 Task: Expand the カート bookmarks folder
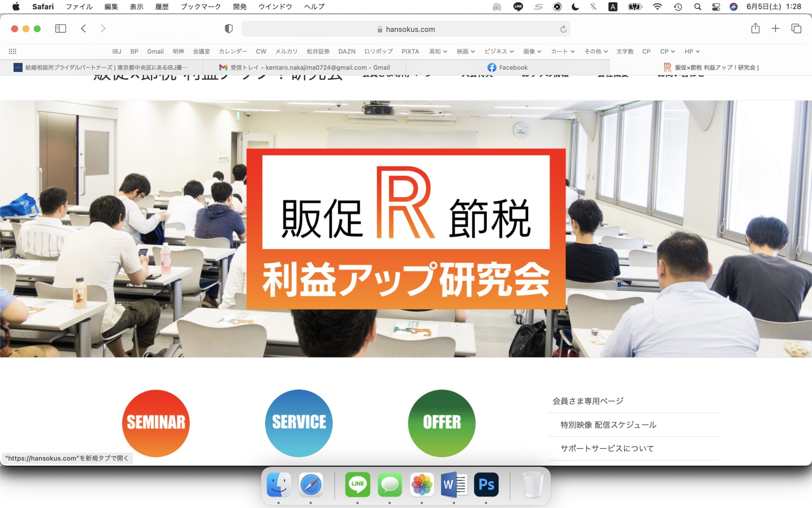(563, 51)
